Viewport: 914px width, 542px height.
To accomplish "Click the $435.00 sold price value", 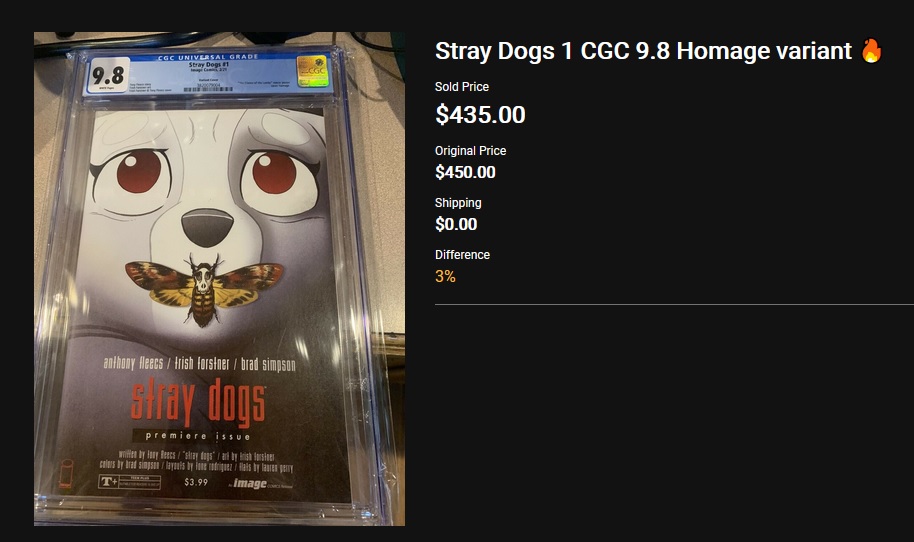I will tap(480, 114).
